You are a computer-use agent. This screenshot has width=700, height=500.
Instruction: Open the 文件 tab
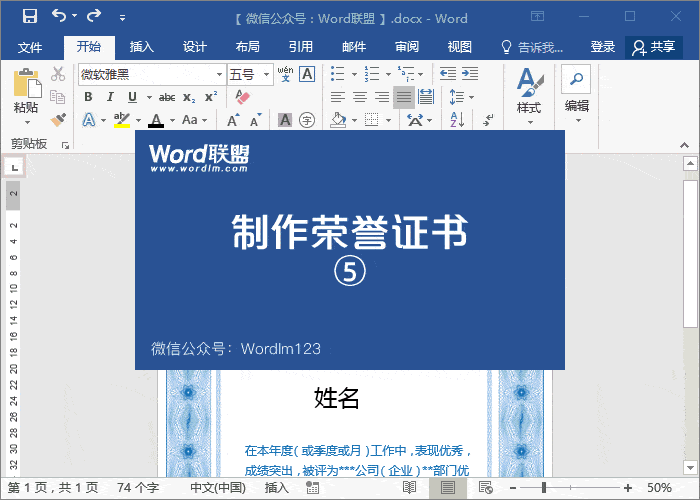(30, 47)
